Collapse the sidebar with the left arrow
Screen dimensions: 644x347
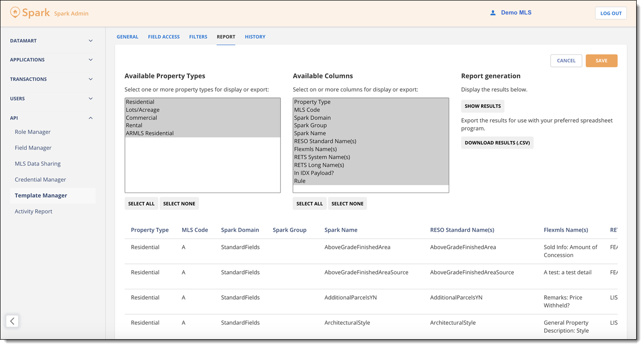[x=12, y=321]
